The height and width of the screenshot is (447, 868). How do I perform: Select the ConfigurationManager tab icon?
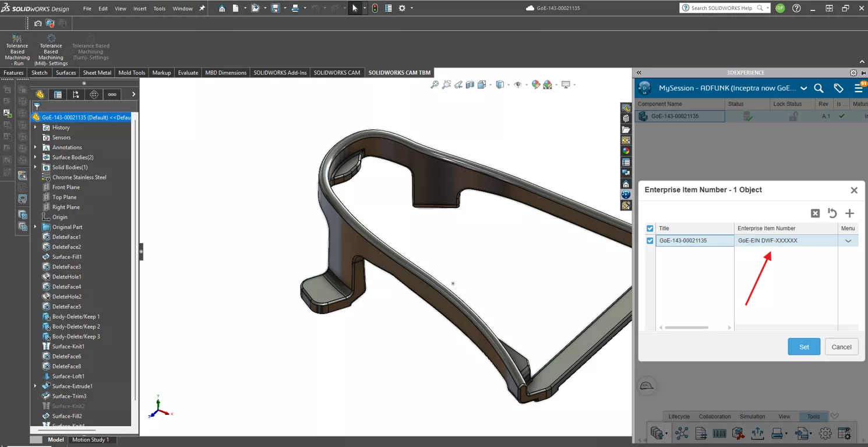(76, 94)
